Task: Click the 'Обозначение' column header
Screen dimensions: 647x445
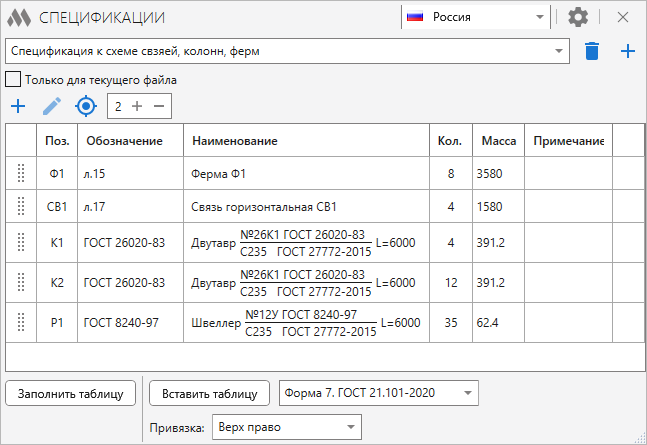Action: [130, 141]
